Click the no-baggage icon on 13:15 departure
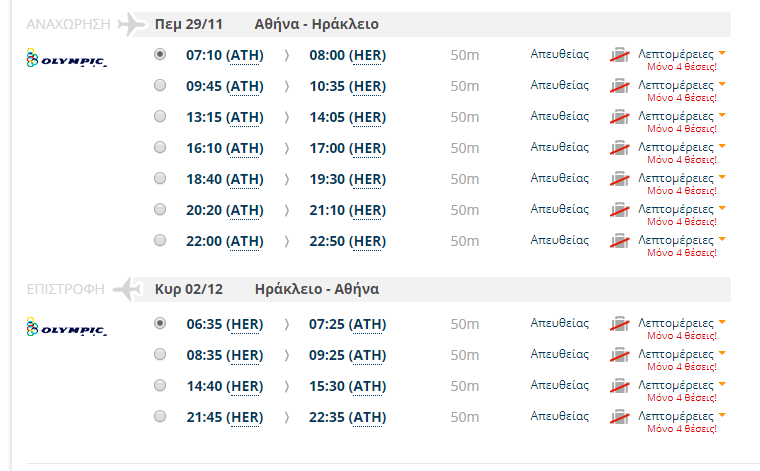 (620, 118)
